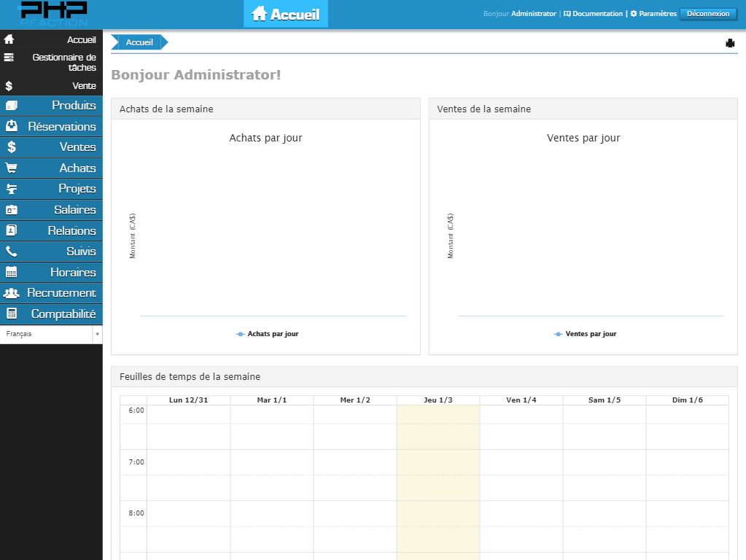Click the 7:00 slot under Jeu 1/3

[438, 462]
